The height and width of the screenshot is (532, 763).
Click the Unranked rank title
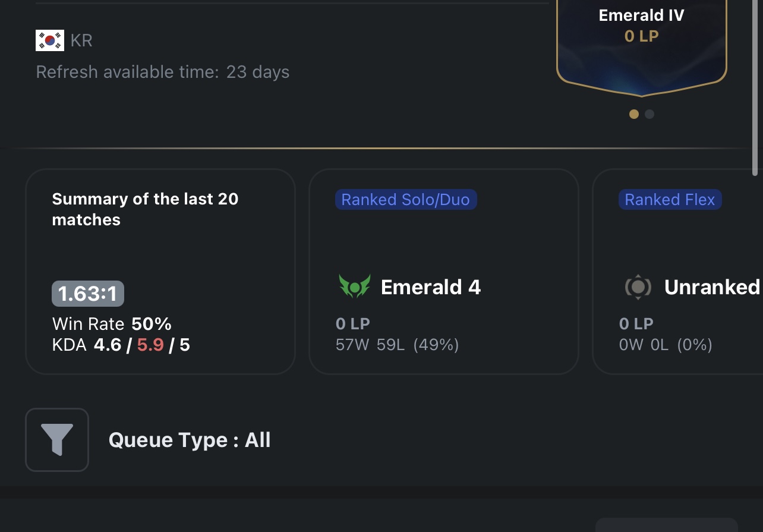click(x=712, y=287)
